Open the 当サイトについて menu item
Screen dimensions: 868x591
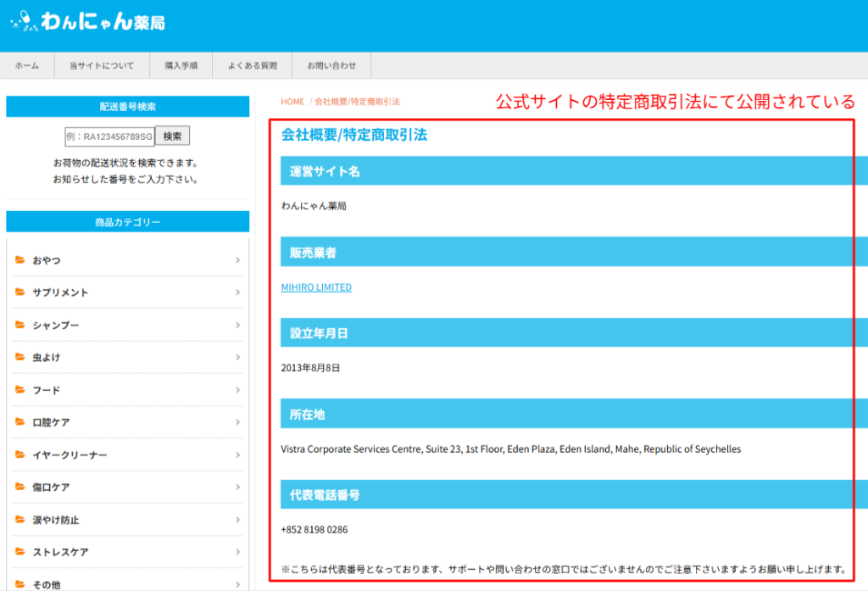tap(102, 65)
